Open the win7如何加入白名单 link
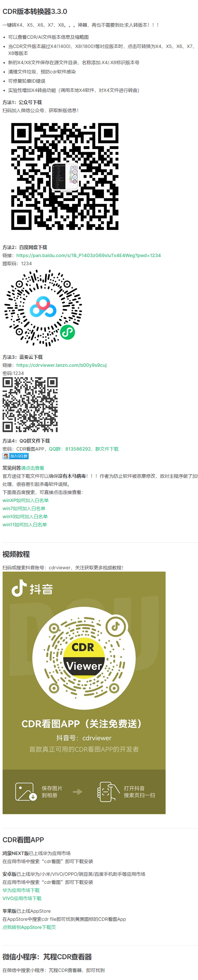This screenshot has height=980, width=198. (24, 508)
